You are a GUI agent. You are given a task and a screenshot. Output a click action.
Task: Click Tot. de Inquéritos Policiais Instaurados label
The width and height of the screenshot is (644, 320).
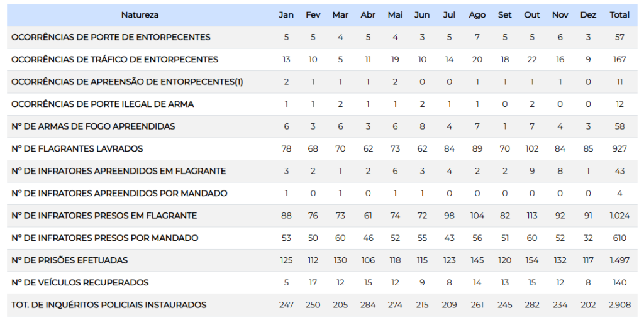point(109,305)
